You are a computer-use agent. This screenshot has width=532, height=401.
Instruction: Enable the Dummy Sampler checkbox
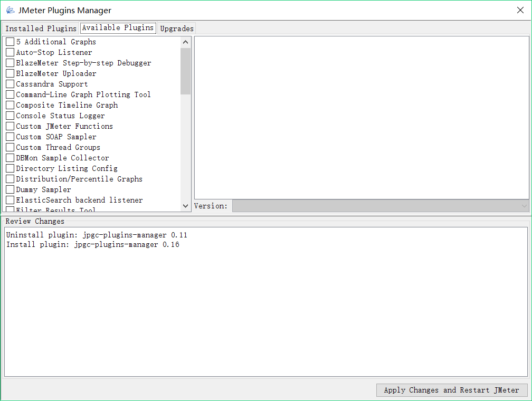10,189
